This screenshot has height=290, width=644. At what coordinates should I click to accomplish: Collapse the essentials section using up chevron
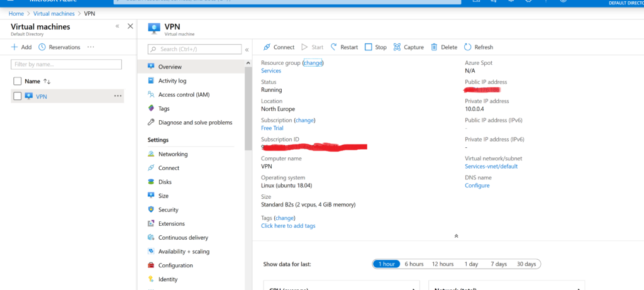coord(456,236)
